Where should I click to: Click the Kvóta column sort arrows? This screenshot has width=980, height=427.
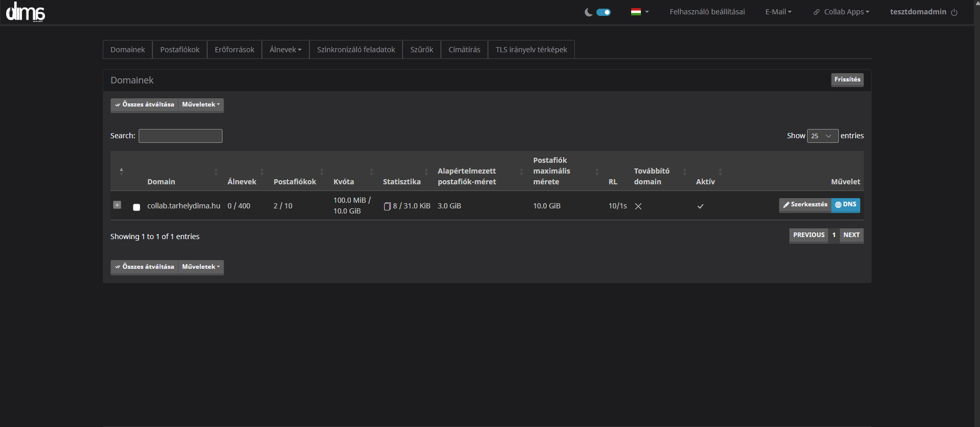[x=371, y=172]
